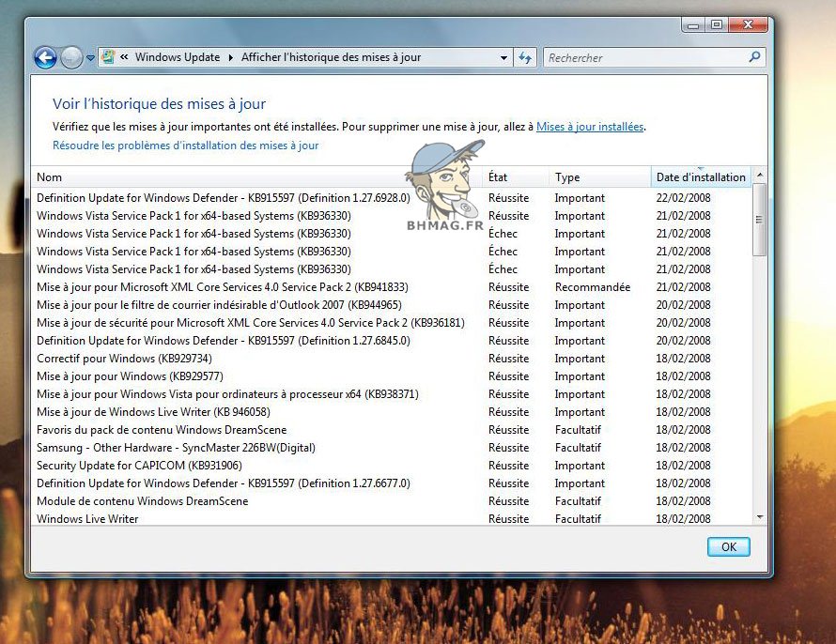Select security update KB936181 row
836x644 pixels.
(392, 323)
